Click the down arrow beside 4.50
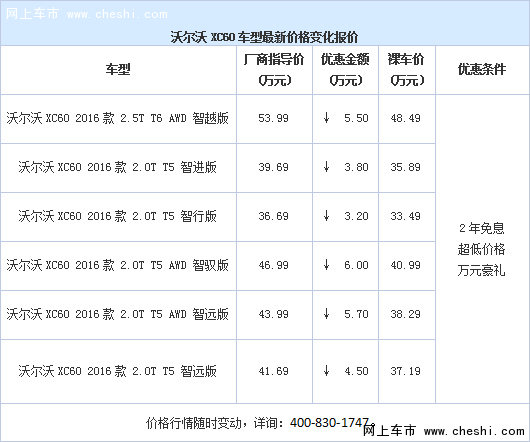Viewport: 530px width, 442px height. point(326,370)
